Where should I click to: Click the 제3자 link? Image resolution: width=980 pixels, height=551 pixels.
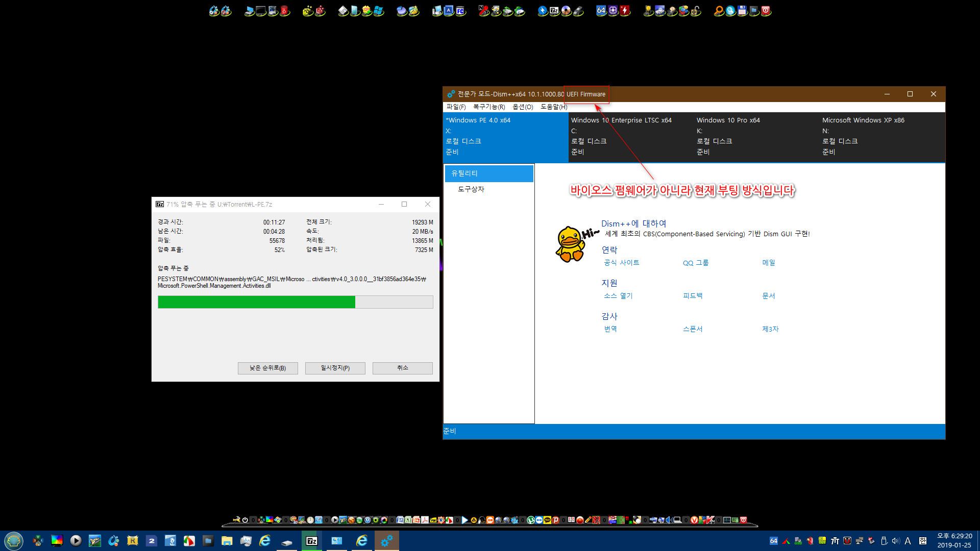770,329
